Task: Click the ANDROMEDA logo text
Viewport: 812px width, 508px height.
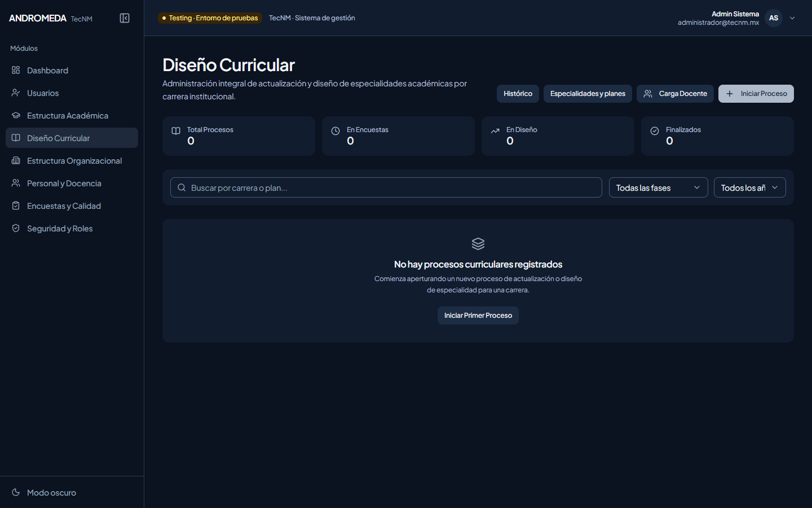Action: (x=38, y=18)
